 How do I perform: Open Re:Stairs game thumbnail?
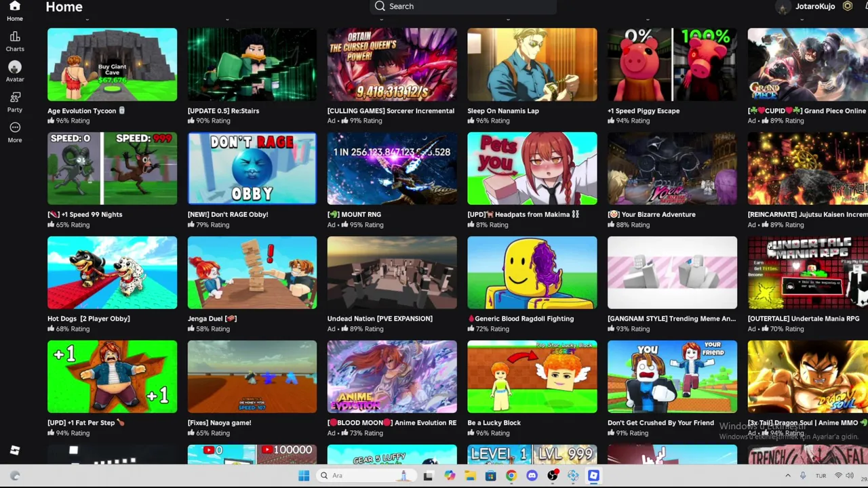pyautogui.click(x=252, y=64)
